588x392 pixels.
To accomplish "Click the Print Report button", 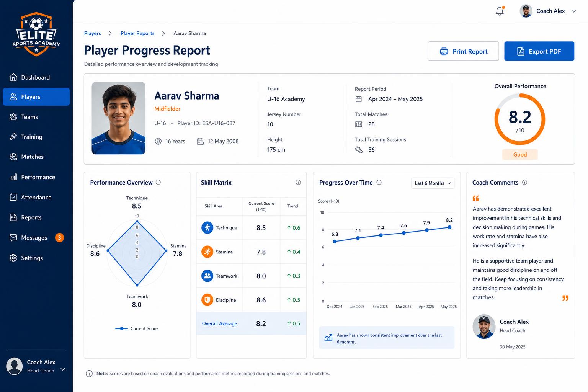I will (463, 51).
